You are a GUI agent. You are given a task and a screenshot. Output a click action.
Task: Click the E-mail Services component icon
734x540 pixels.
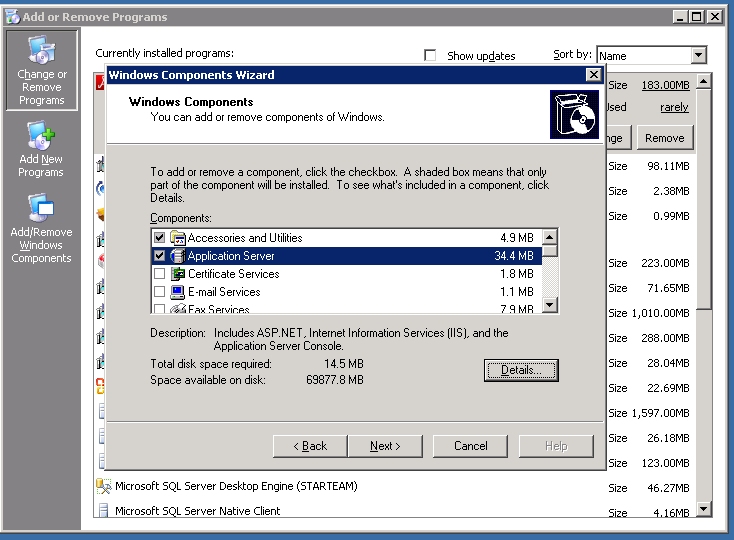[x=178, y=292]
